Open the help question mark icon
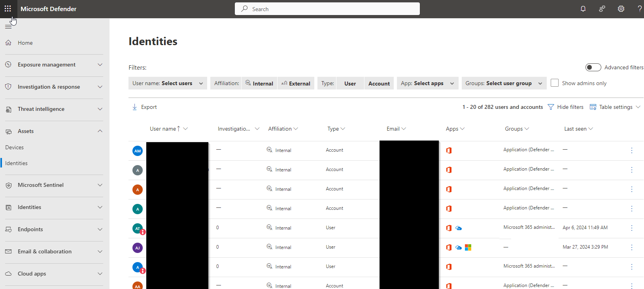The width and height of the screenshot is (644, 289). pos(640,9)
